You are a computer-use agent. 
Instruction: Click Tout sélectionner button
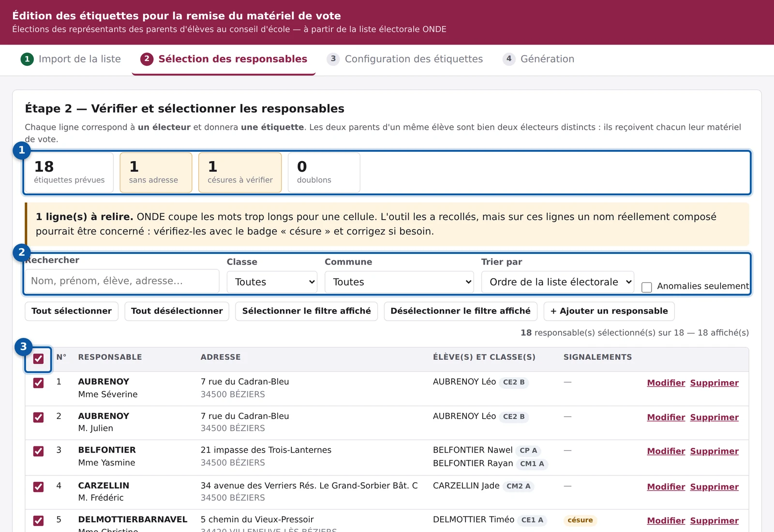[72, 311]
